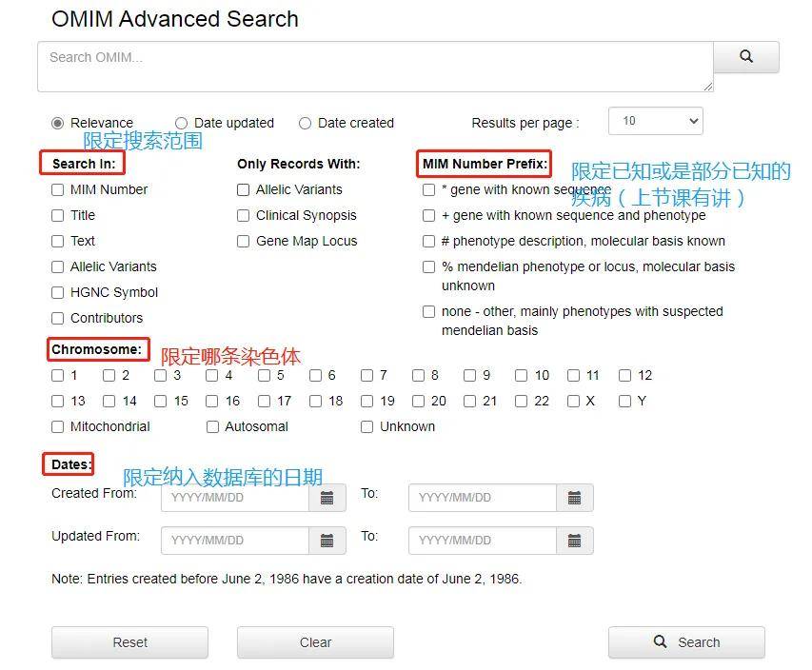Screen dimensions: 812x670
Task: Click the magnifier search icon beside the search box
Action: (x=745, y=57)
